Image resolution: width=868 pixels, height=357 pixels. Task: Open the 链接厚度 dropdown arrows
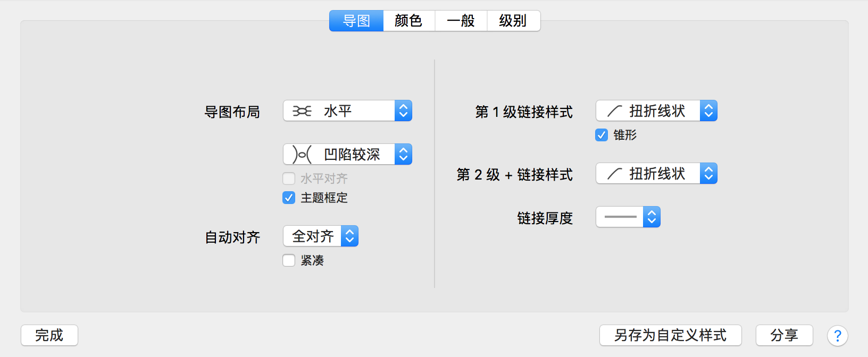point(652,217)
